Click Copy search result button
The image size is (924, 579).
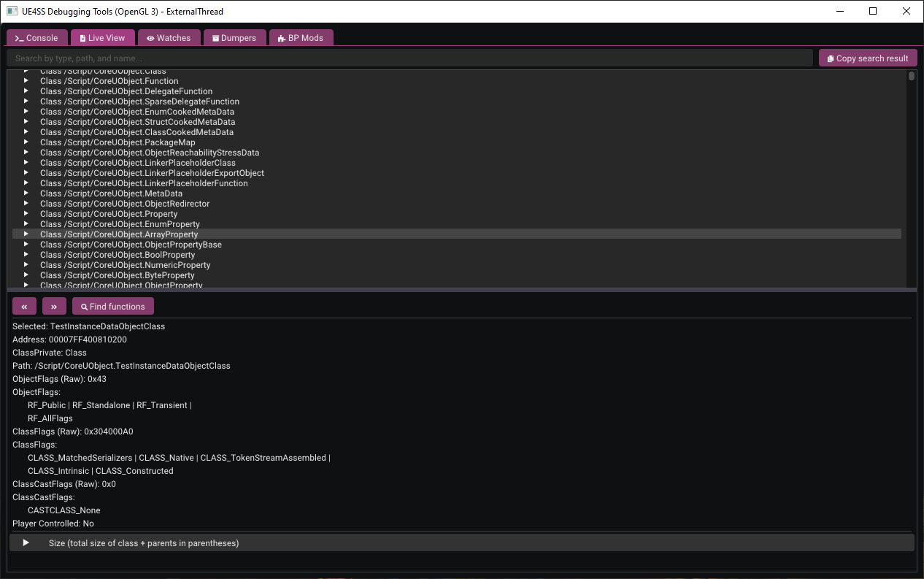click(868, 58)
